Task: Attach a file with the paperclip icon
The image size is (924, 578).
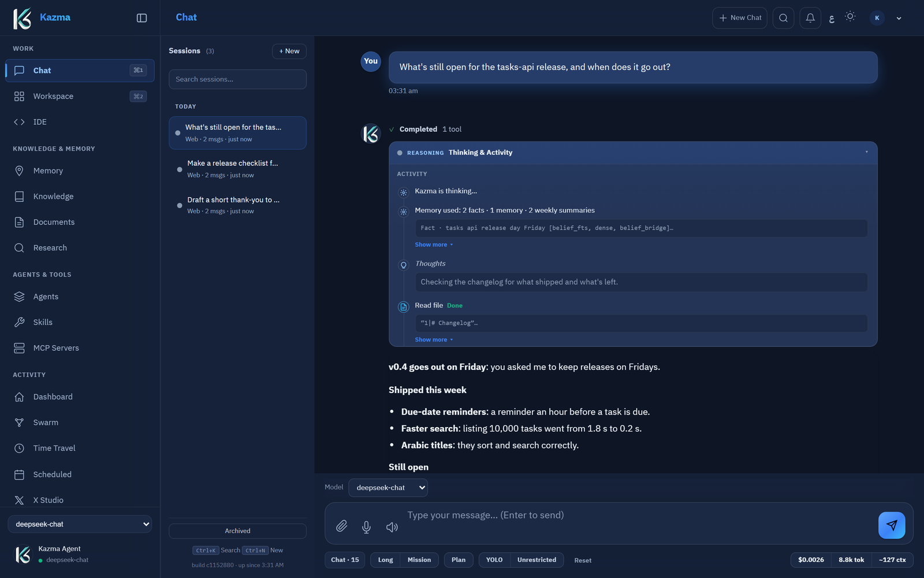Action: click(342, 526)
